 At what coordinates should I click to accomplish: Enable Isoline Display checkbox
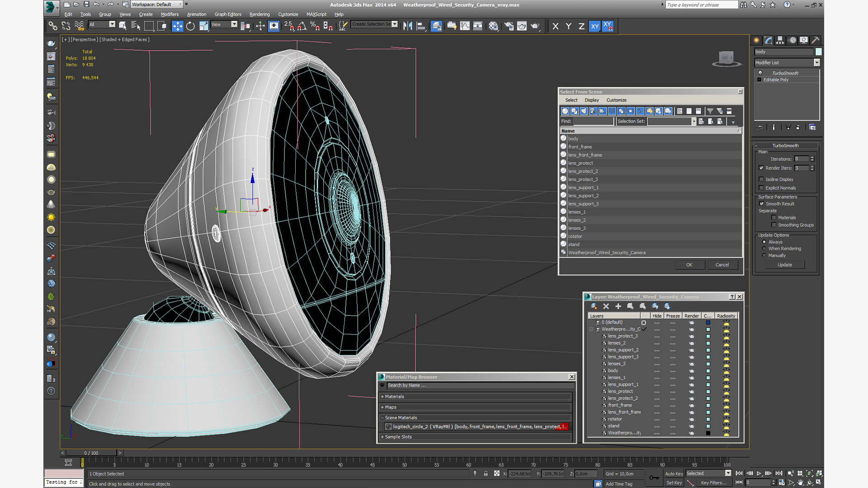[761, 179]
